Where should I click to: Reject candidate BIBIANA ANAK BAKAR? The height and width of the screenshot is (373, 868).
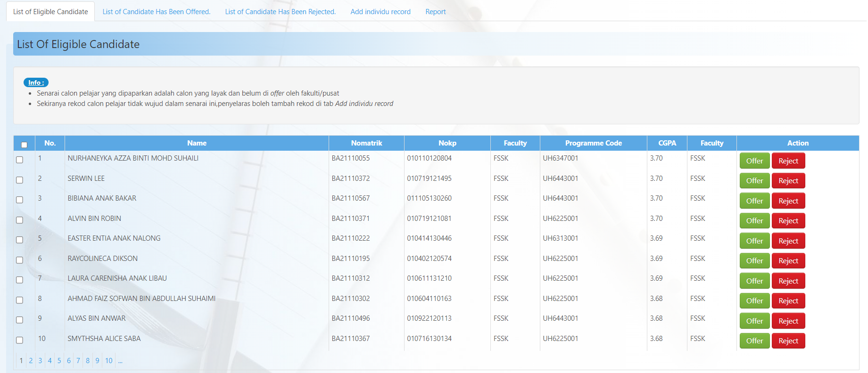click(788, 201)
